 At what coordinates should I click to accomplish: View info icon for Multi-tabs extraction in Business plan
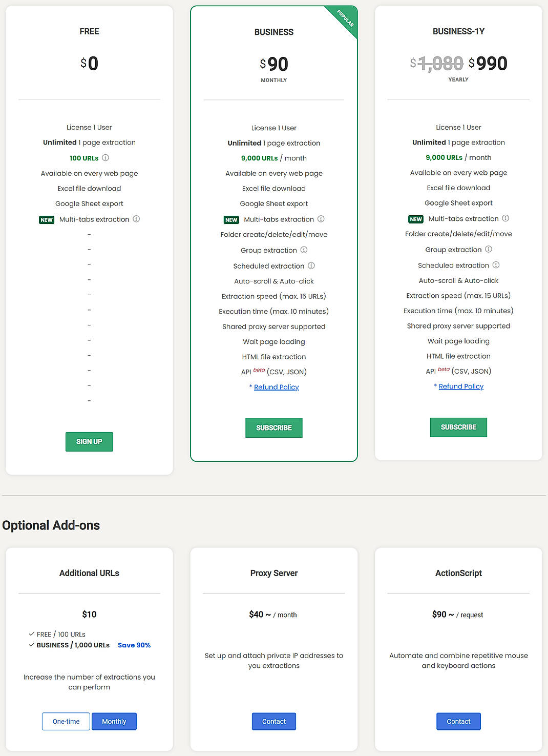321,219
